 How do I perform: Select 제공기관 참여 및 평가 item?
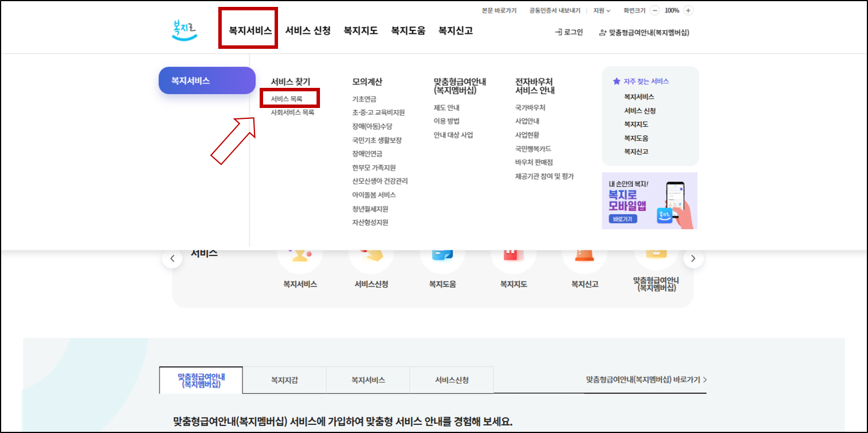545,176
